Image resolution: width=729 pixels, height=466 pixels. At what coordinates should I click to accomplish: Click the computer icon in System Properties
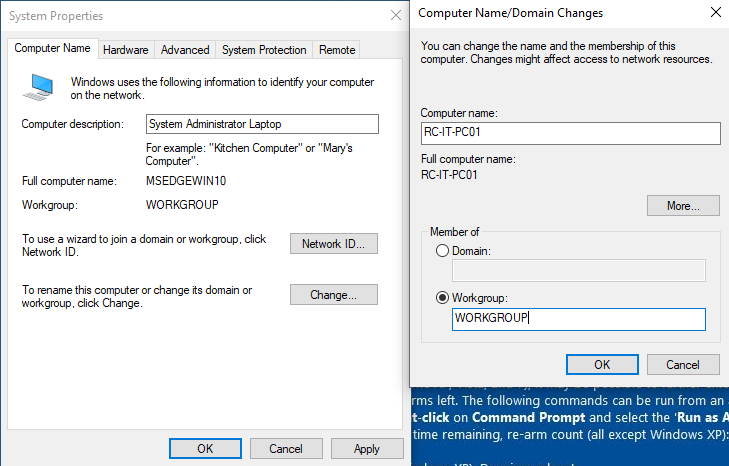coord(38,87)
